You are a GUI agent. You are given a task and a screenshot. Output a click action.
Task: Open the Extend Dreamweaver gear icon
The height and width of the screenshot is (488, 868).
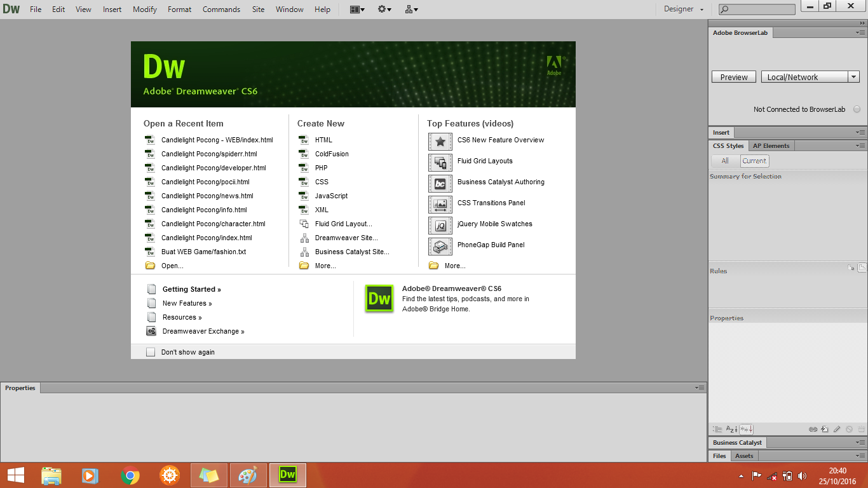pyautogui.click(x=384, y=10)
